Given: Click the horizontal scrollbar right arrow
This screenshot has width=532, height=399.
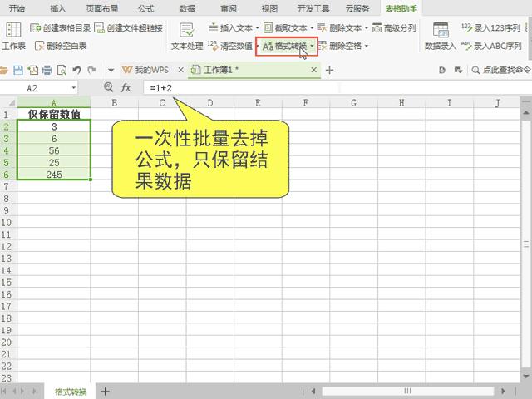Looking at the screenshot, I should pos(503,392).
